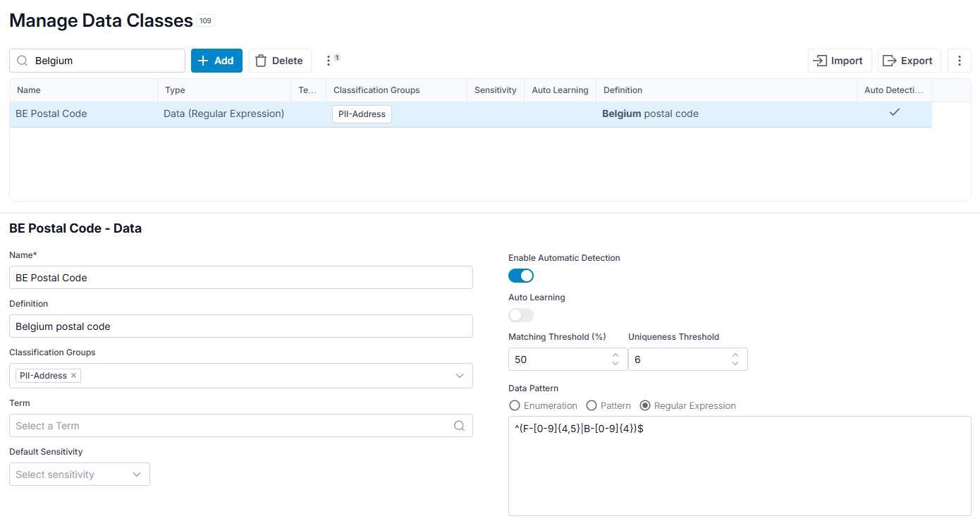Viewport: 980px width, 528px height.
Task: Remove the PII-Address tag via its x icon
Action: pos(73,376)
